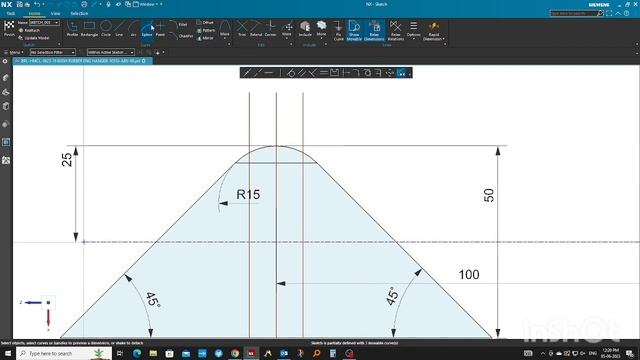Screen dimensions: 640x360
Task: Click the 100 dimension value
Action: (x=469, y=274)
